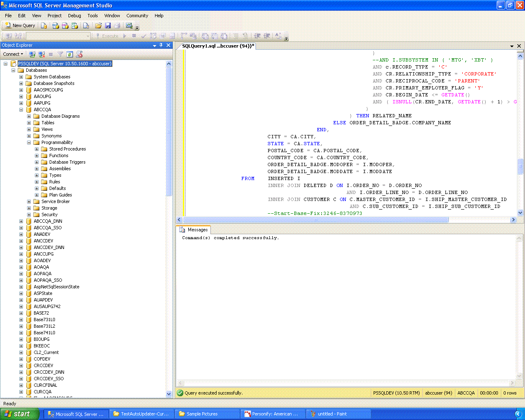Open the Tools menu
The height and width of the screenshot is (420, 525).
(92, 16)
